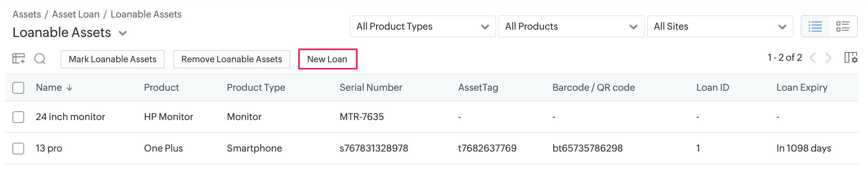The height and width of the screenshot is (194, 868).
Task: Go to Asset Loan breadcrumb
Action: pyautogui.click(x=76, y=14)
